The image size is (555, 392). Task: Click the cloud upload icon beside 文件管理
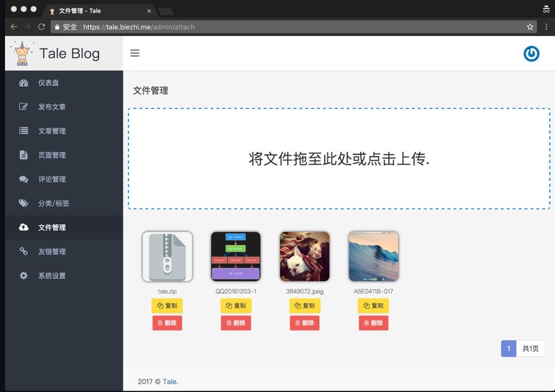pyautogui.click(x=24, y=227)
